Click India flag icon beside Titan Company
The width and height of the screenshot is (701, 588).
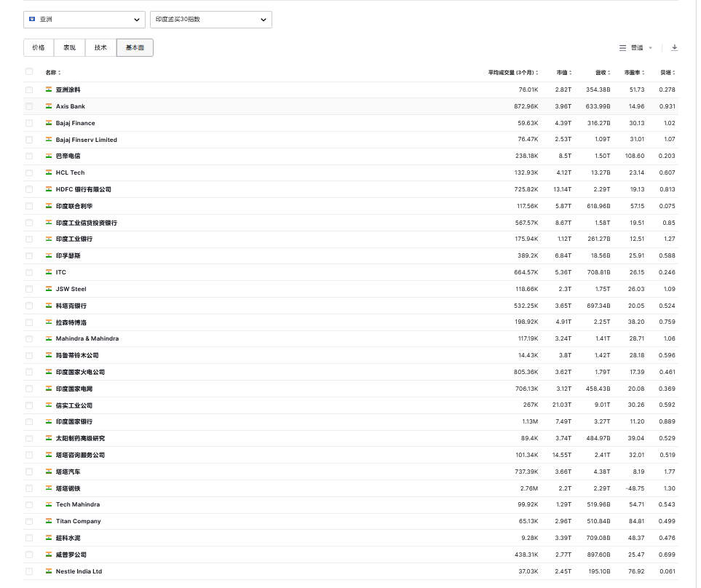[x=49, y=521]
